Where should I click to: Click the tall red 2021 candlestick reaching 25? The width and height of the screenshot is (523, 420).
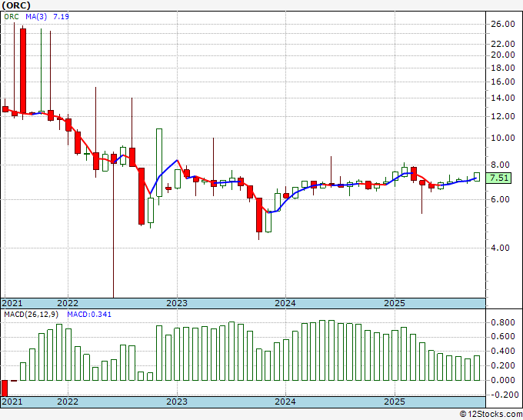pos(23,71)
